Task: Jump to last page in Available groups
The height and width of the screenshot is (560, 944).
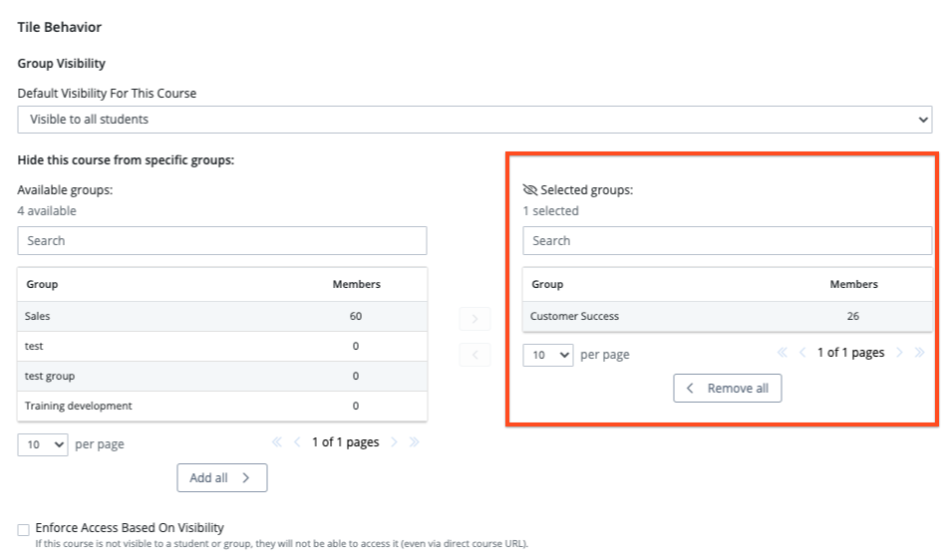Action: click(414, 443)
